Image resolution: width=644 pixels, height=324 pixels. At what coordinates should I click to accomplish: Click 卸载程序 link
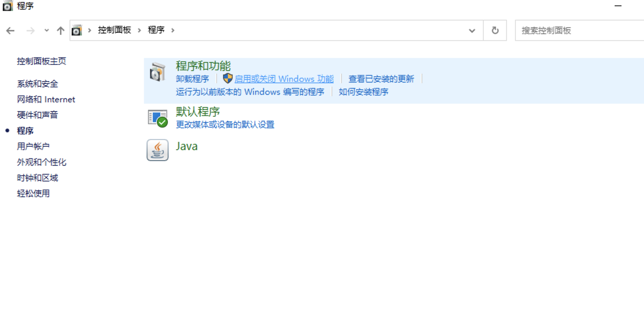click(x=192, y=79)
